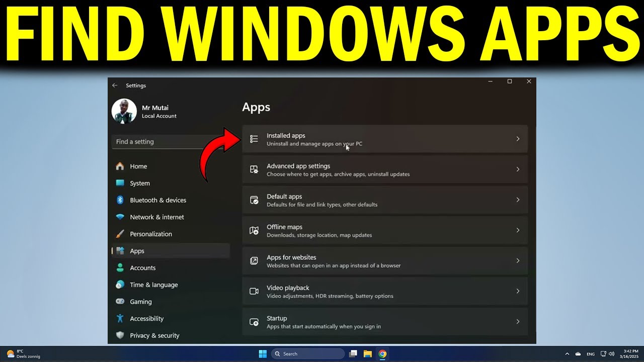
Task: Expand Default apps via chevron
Action: click(x=518, y=200)
